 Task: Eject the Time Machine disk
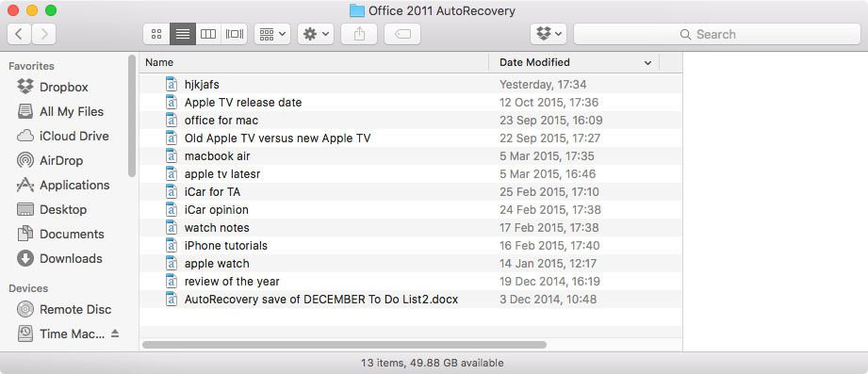point(115,333)
